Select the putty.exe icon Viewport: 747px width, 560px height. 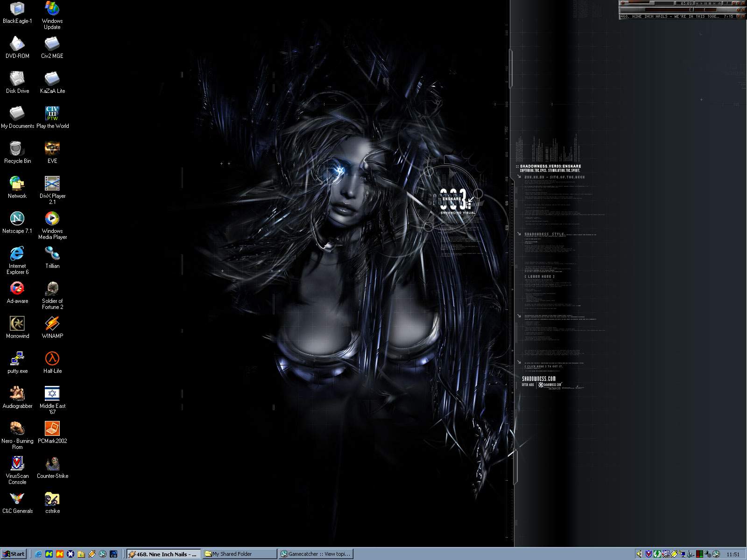point(17,363)
